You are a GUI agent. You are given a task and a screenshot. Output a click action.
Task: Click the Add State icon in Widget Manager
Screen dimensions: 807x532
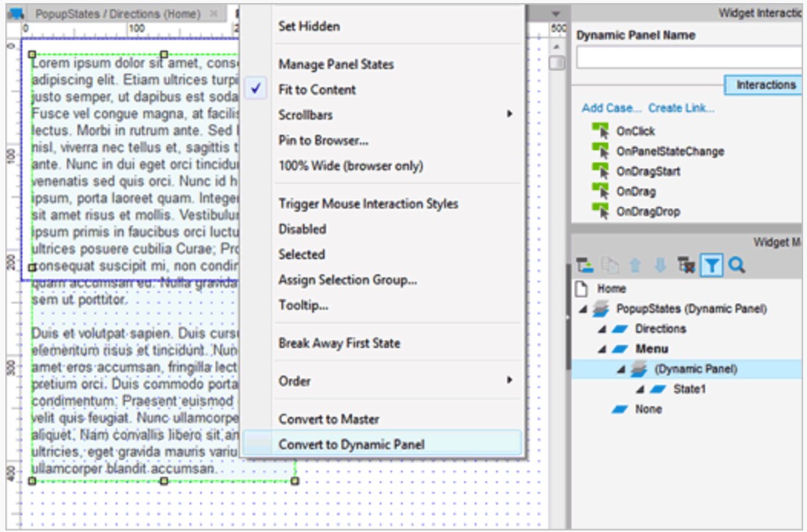coord(585,265)
